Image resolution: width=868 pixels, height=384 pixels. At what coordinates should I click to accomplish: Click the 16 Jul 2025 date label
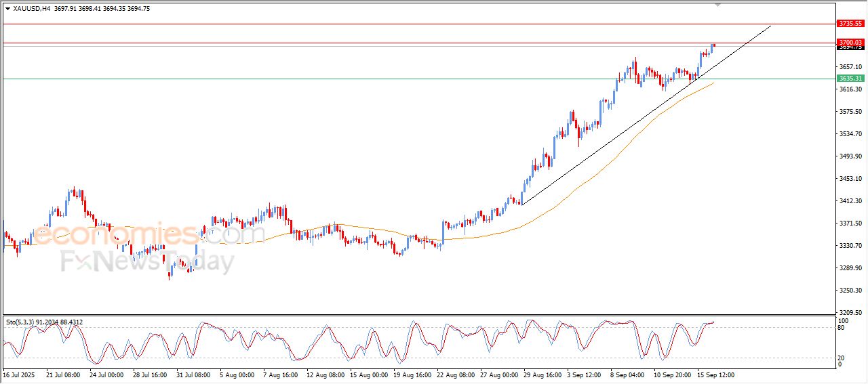[x=18, y=375]
